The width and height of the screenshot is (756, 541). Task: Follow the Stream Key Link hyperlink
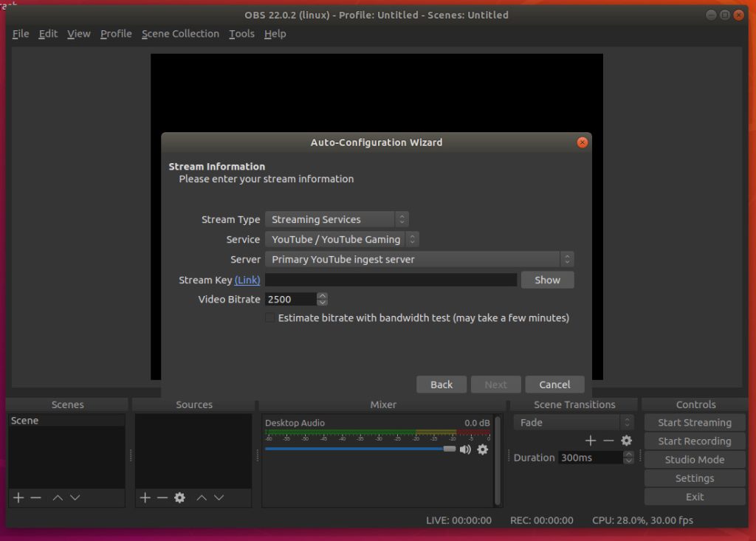(247, 280)
